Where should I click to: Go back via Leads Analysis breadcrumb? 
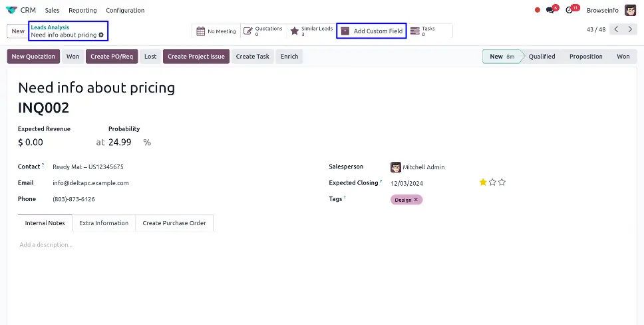[x=50, y=27]
